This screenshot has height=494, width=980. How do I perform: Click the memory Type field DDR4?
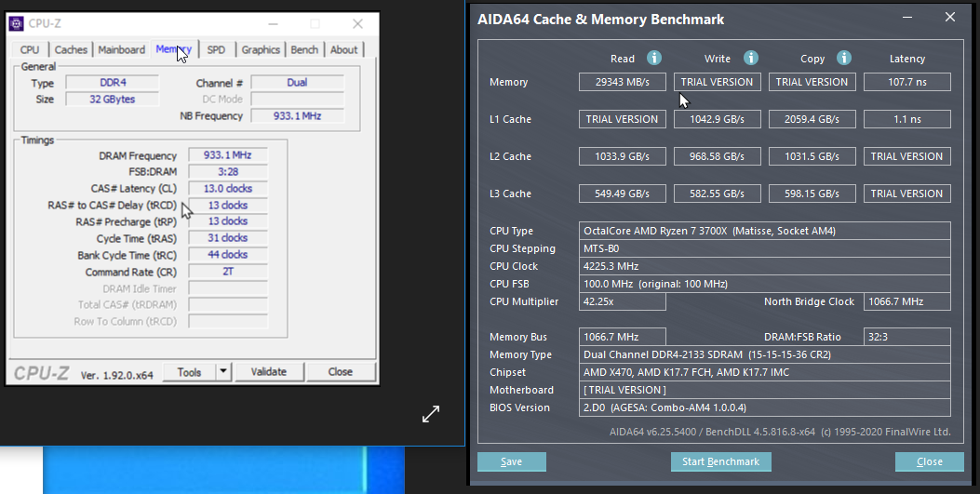point(113,83)
